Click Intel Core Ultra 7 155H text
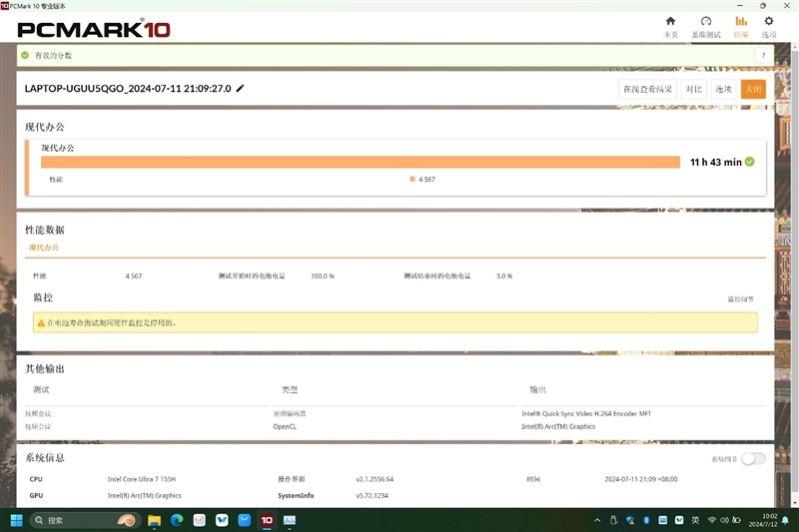799x532 pixels. (x=142, y=479)
